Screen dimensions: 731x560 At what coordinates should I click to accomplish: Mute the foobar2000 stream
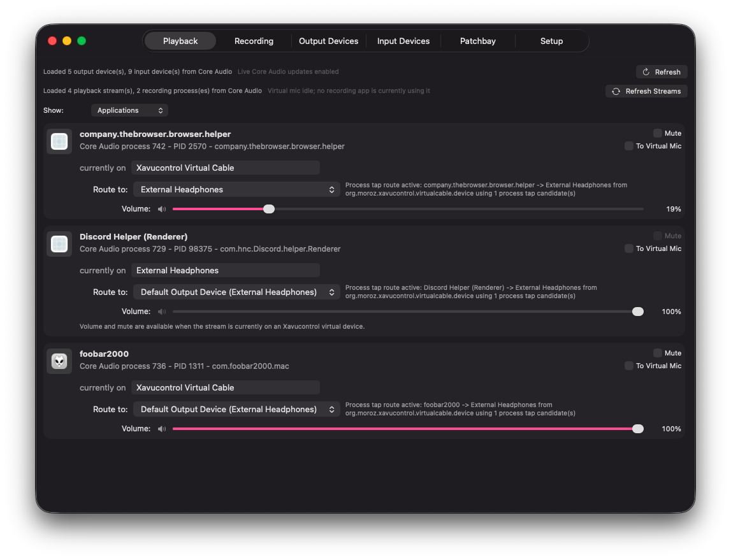[657, 353]
